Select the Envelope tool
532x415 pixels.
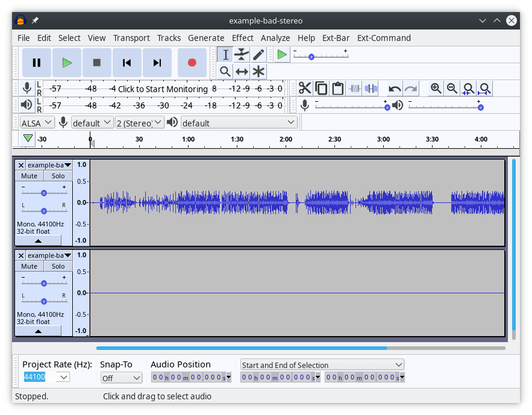click(240, 54)
